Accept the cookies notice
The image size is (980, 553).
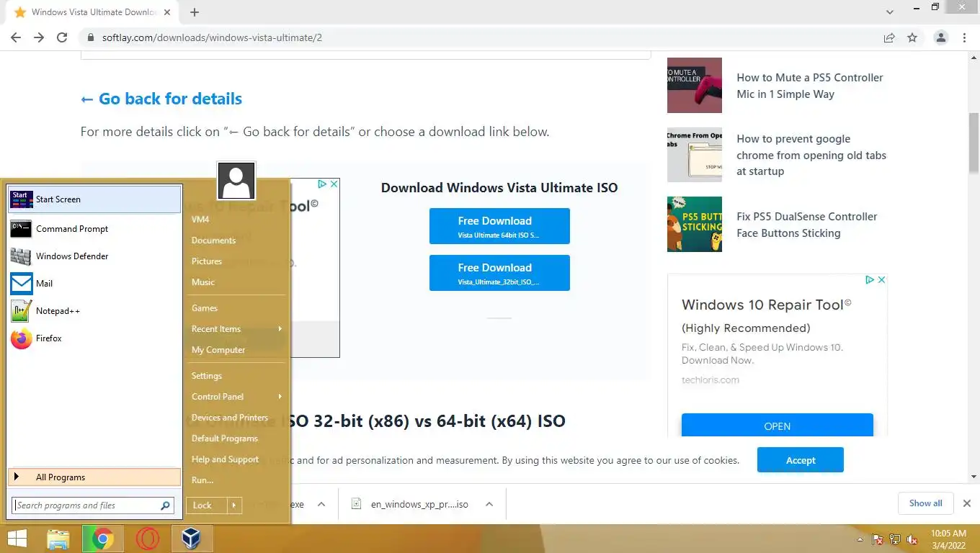point(801,460)
